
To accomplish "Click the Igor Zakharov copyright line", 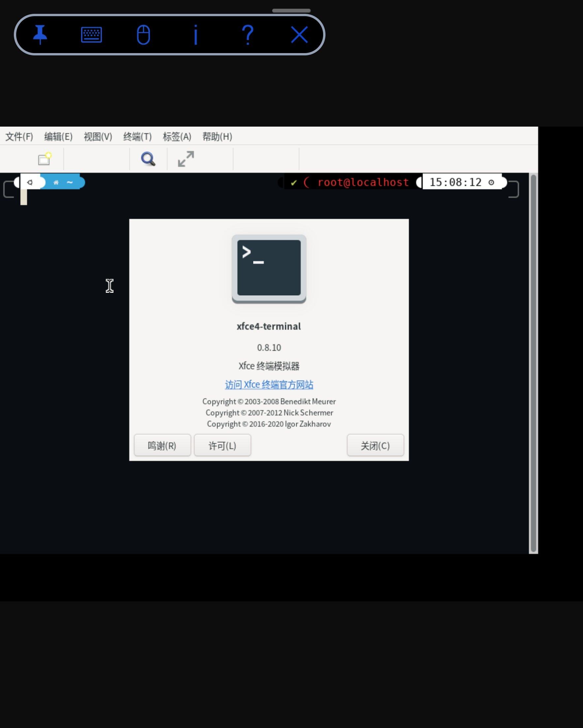I will pyautogui.click(x=269, y=424).
